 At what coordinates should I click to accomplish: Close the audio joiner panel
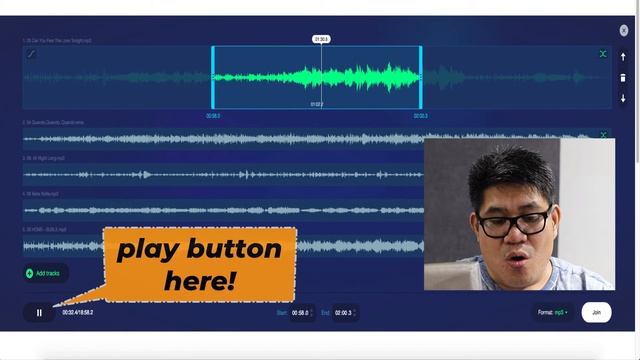pyautogui.click(x=624, y=31)
